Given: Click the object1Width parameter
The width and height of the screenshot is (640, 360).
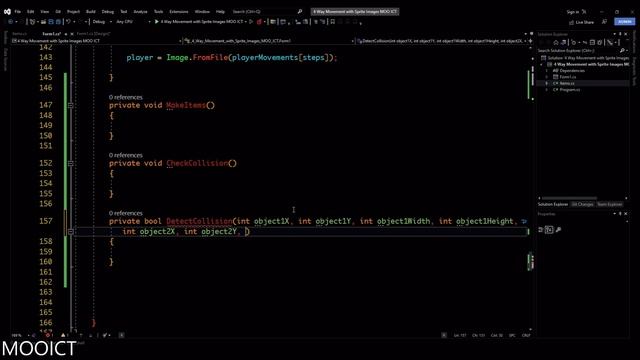Looking at the screenshot, I should 403,221.
